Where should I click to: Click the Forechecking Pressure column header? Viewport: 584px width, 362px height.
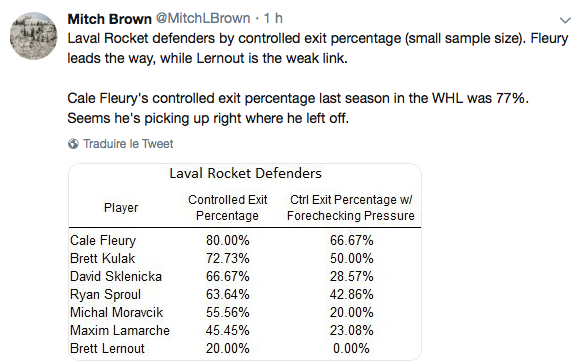pyautogui.click(x=351, y=207)
